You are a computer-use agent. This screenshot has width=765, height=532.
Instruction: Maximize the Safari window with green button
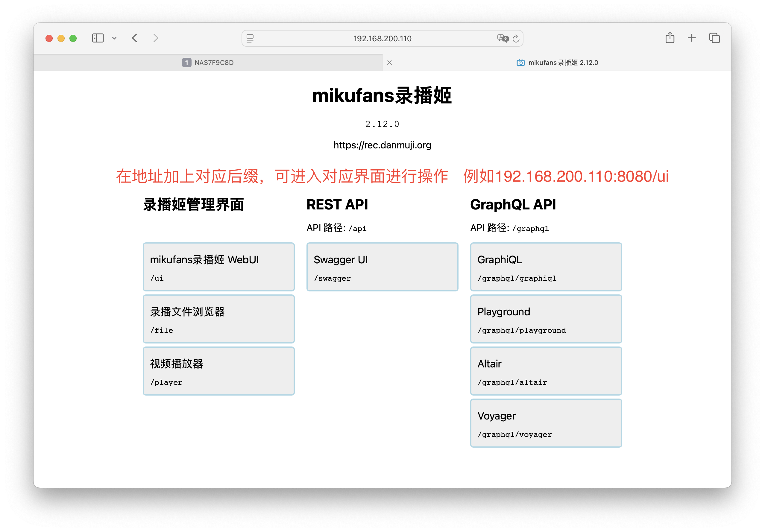click(x=73, y=38)
